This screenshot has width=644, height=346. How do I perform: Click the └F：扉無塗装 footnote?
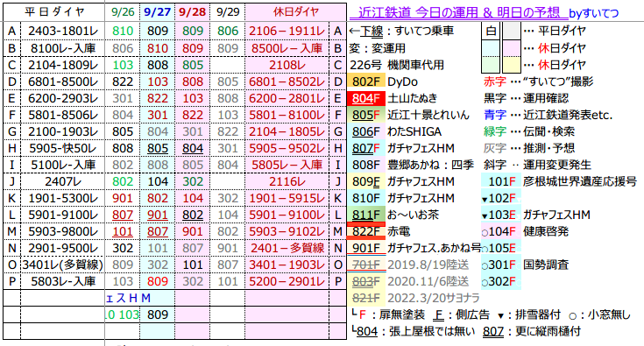point(388,314)
